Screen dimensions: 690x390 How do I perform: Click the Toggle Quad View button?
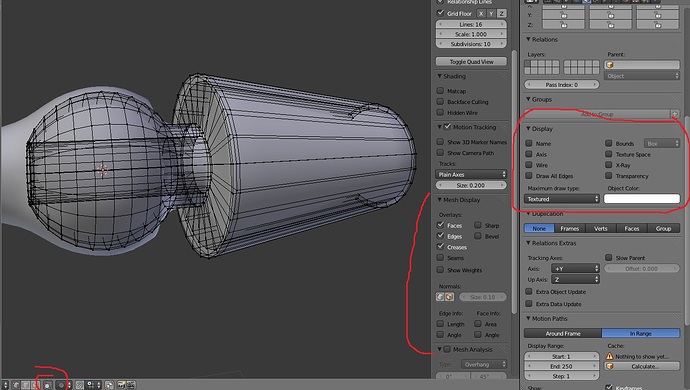point(471,62)
